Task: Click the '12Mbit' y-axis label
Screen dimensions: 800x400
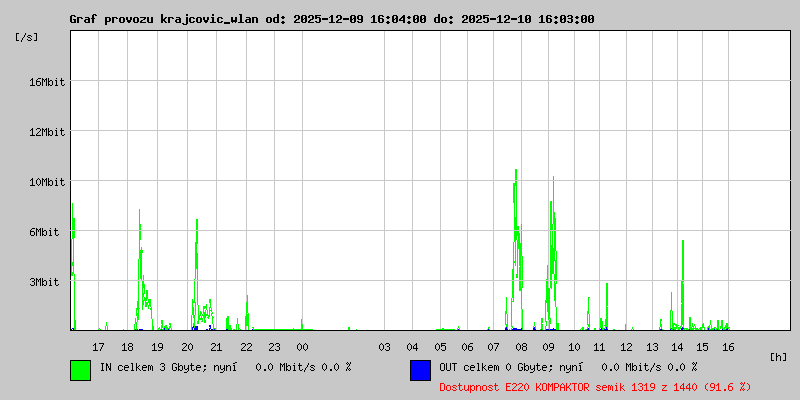Action: coord(47,132)
